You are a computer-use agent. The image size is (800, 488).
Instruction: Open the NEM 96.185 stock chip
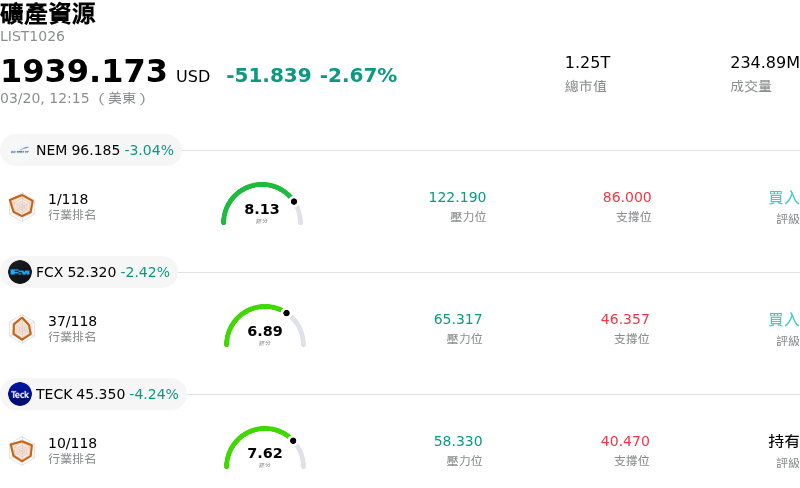(x=91, y=150)
